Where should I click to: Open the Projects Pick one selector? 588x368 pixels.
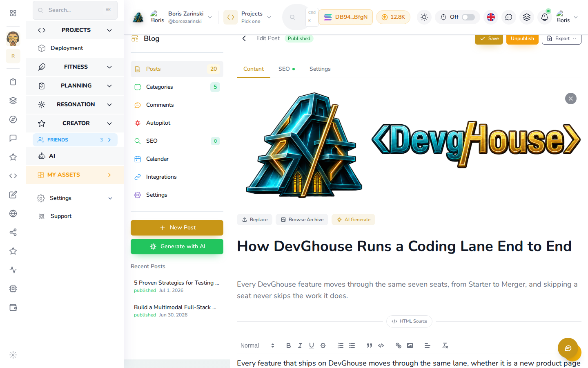pos(248,17)
